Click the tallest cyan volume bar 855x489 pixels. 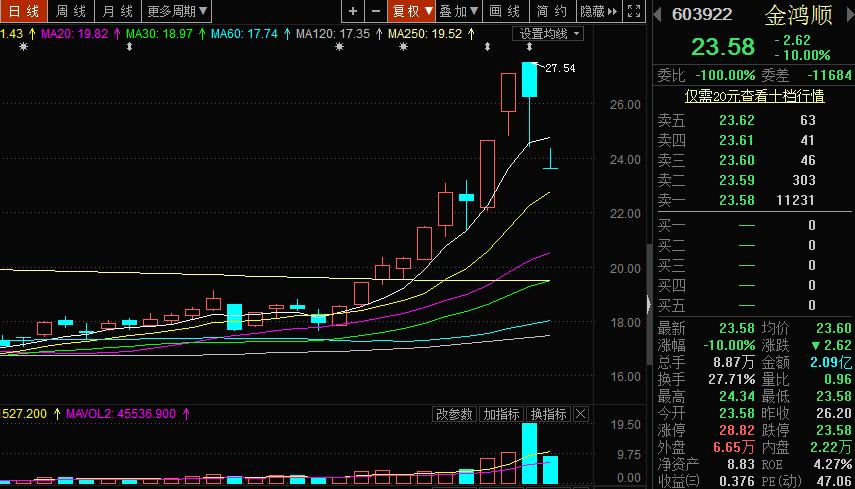(529, 454)
